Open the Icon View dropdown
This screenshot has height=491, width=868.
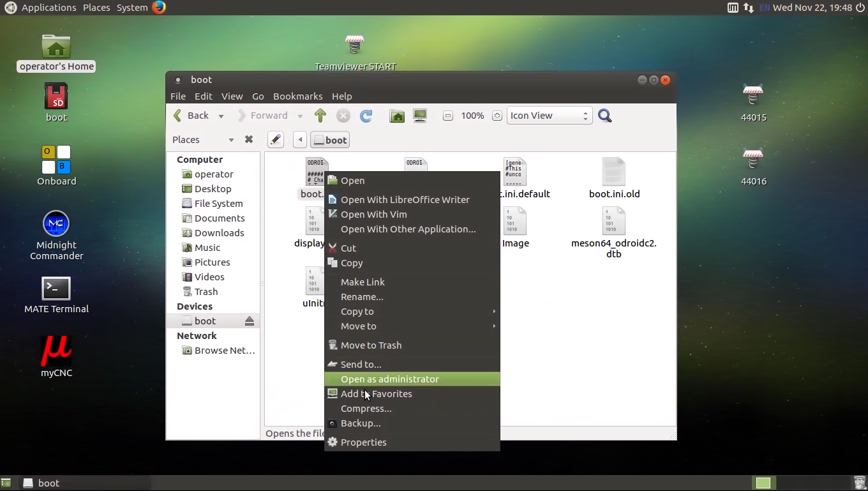549,116
